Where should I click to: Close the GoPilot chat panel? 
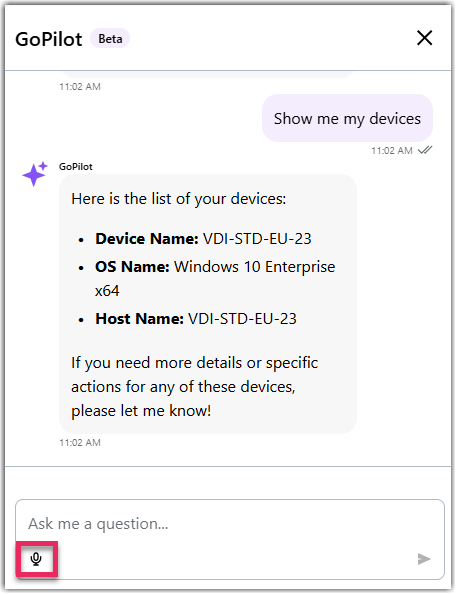[x=425, y=38]
